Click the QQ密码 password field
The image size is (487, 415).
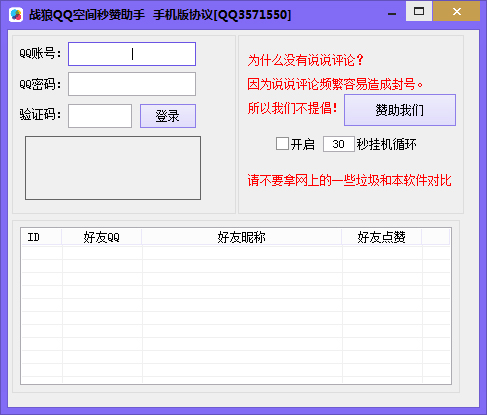pos(132,84)
